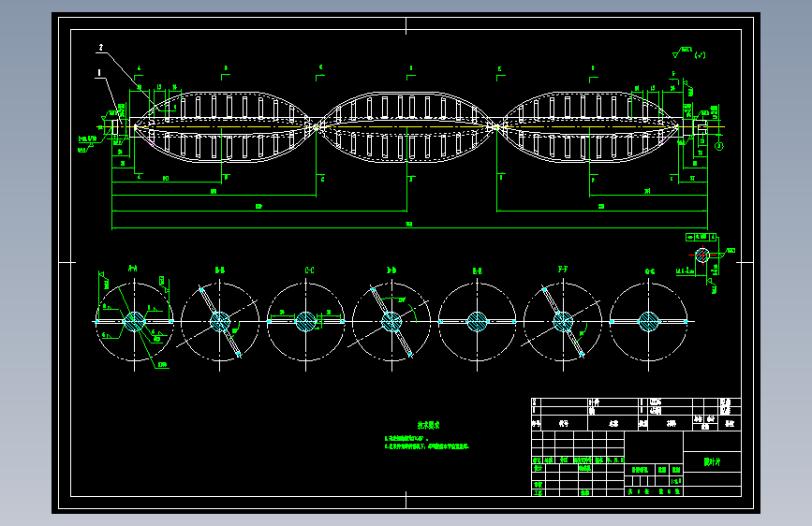This screenshot has width=812, height=526.
Task: Click the datum circle symbol at shaft right end
Action: pyautogui.click(x=718, y=147)
